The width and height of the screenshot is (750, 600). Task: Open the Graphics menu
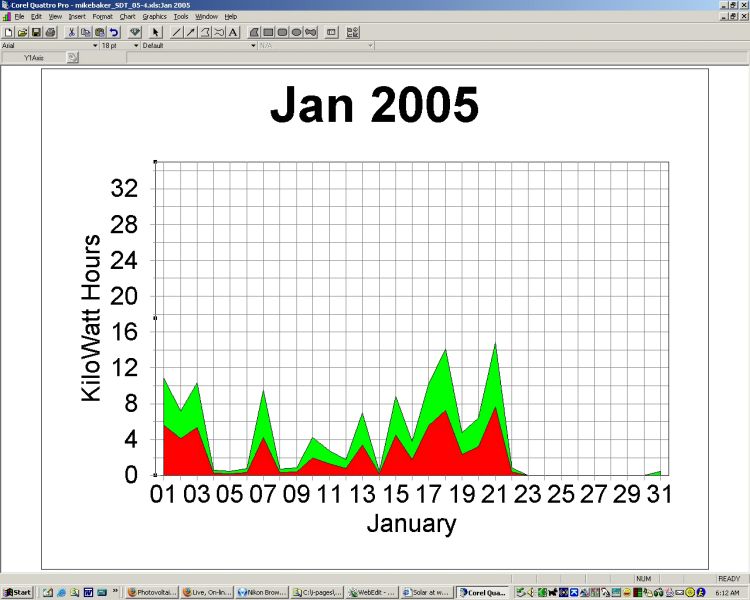(x=154, y=17)
